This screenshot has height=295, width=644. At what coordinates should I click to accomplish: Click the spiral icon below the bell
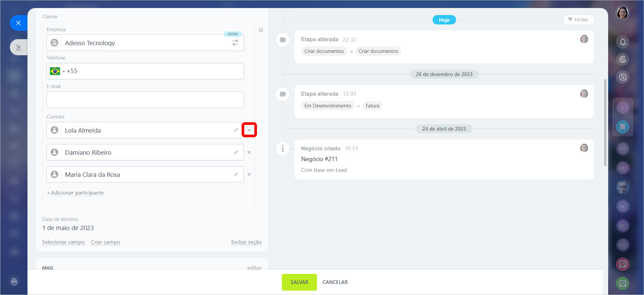click(x=623, y=59)
